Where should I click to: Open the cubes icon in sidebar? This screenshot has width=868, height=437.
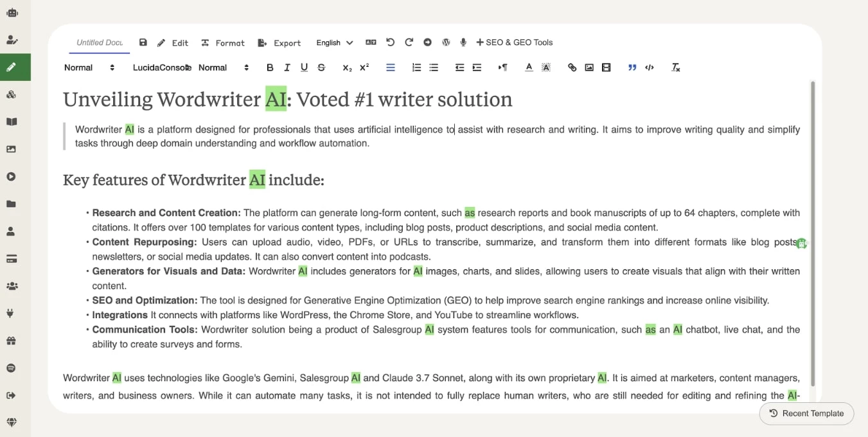[x=12, y=94]
